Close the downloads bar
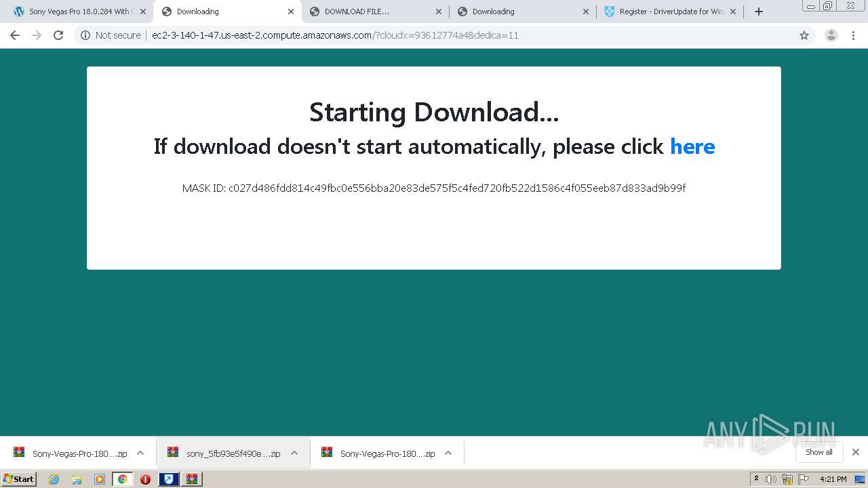The image size is (868, 488). [x=856, y=452]
